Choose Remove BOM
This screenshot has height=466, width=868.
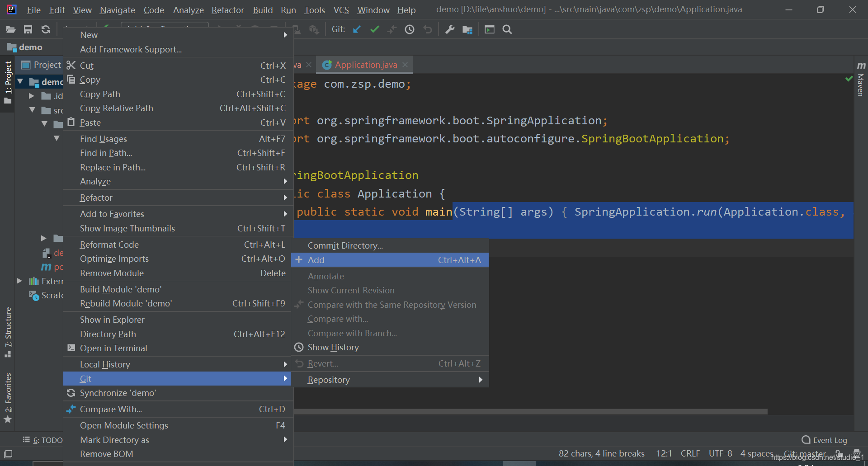(x=178, y=454)
